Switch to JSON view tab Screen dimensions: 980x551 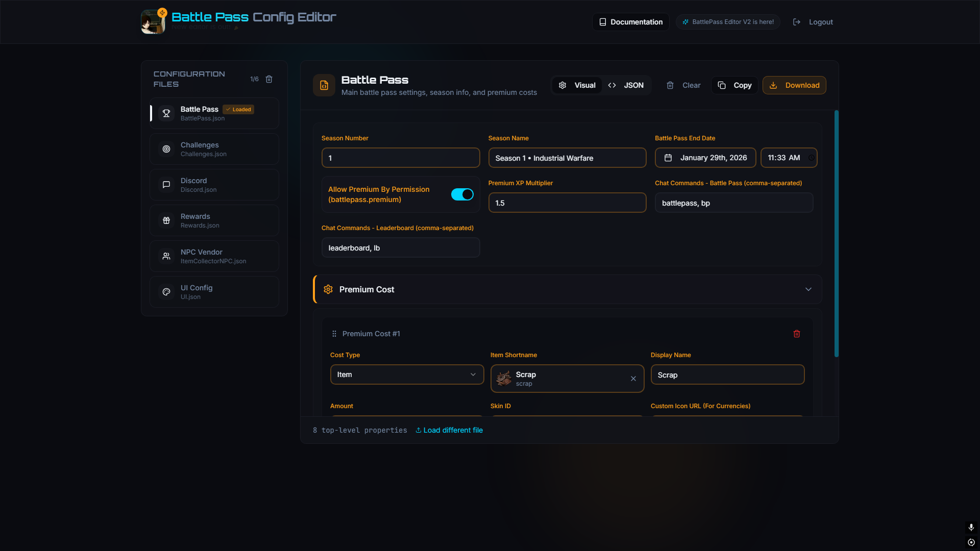[x=626, y=85]
